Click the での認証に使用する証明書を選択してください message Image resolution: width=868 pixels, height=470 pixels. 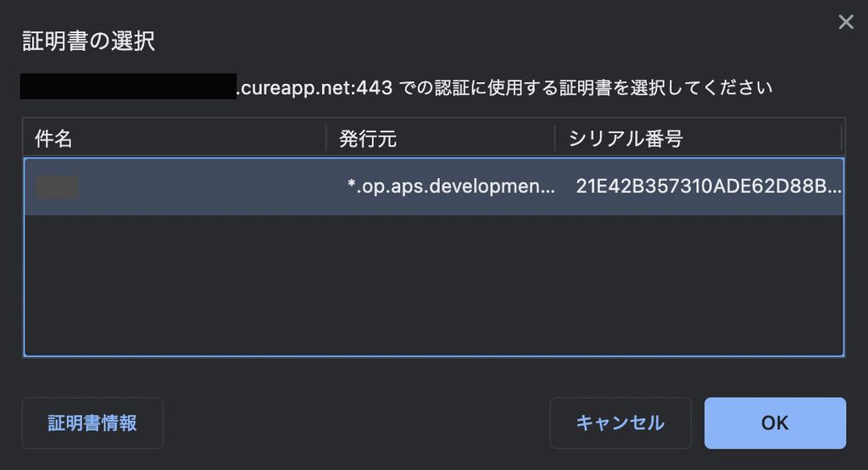586,87
